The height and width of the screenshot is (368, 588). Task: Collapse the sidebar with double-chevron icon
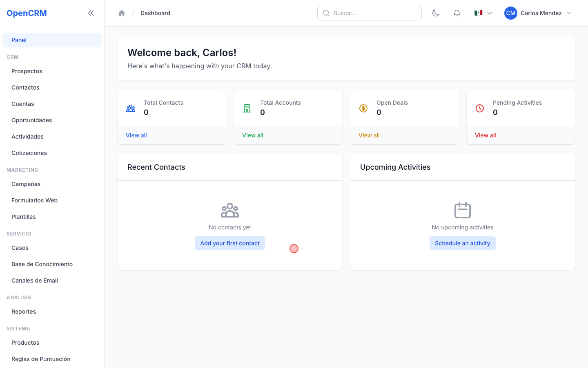pyautogui.click(x=91, y=13)
